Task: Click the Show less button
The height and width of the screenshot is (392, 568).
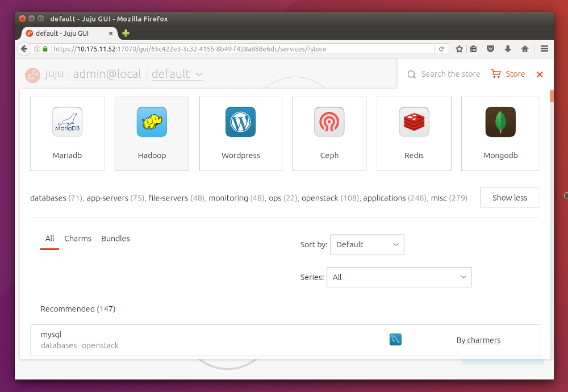Action: click(509, 198)
